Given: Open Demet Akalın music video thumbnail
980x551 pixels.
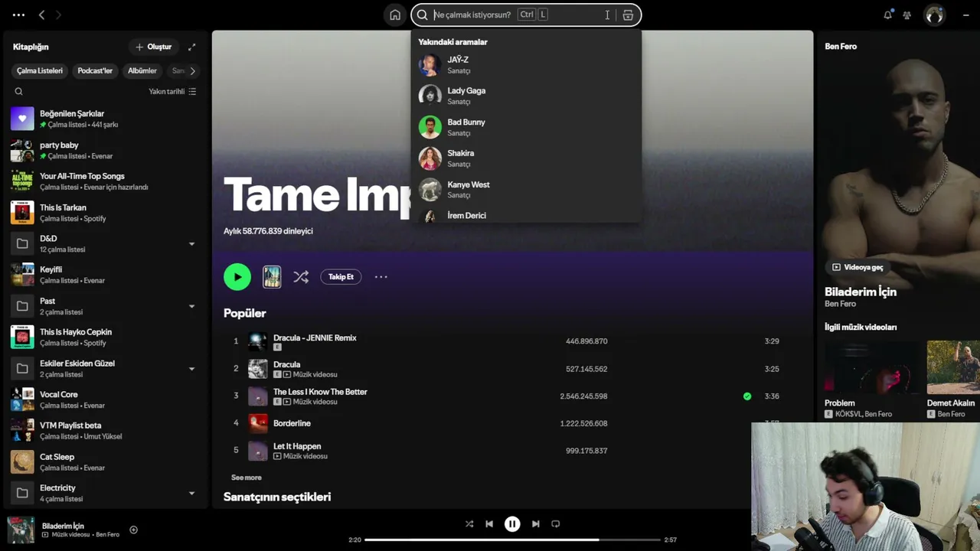Looking at the screenshot, I should [953, 367].
